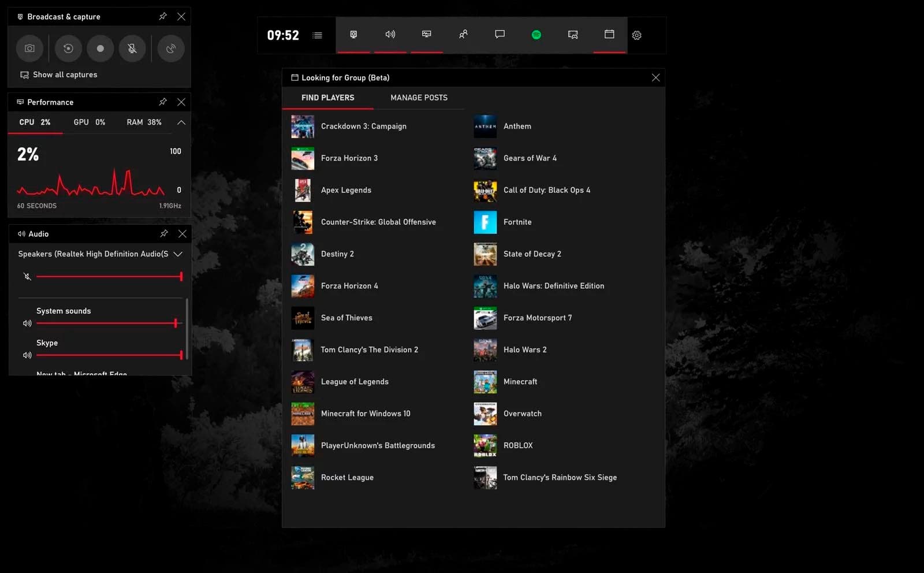Mute System sounds
The image size is (924, 573).
point(27,323)
